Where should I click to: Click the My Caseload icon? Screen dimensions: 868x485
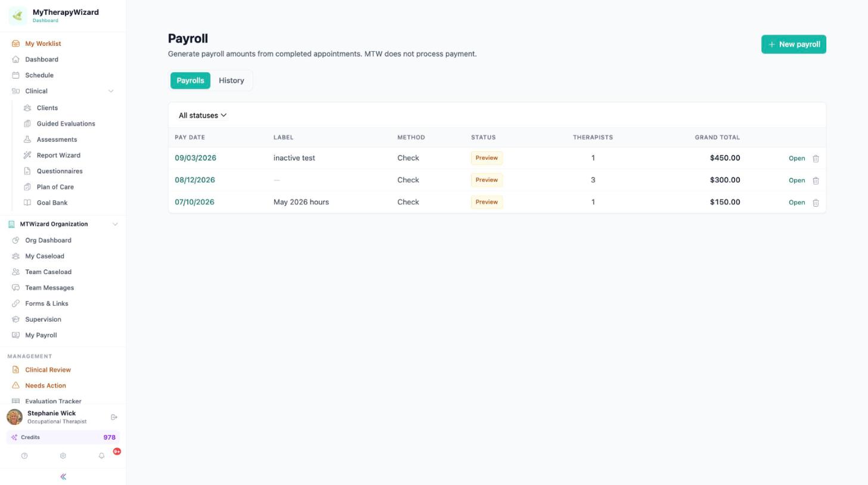pos(15,256)
